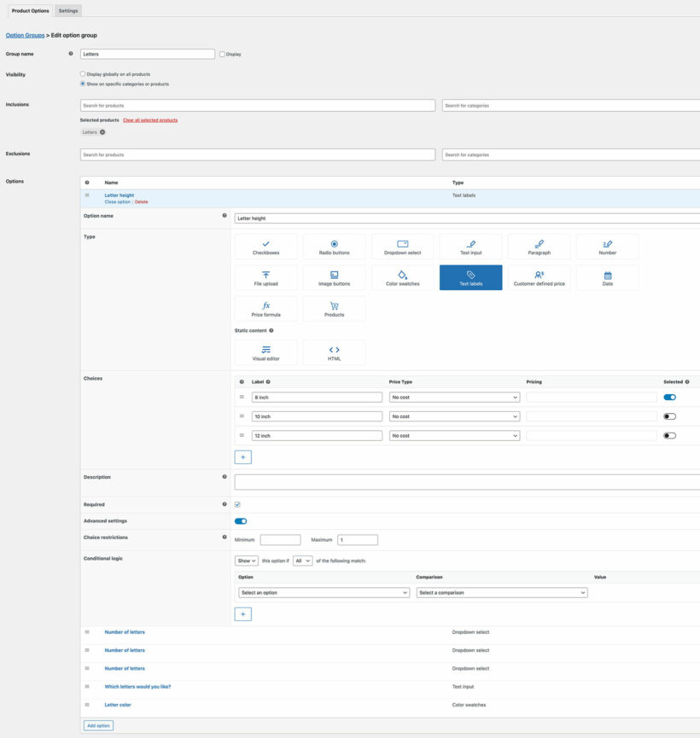The height and width of the screenshot is (738, 700).
Task: Open the Select an option dropdown
Action: coord(324,592)
